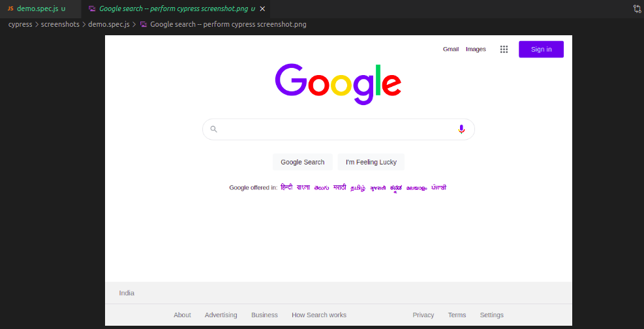Click the Google Search button
Screen dimensions: 644x329
(x=303, y=162)
